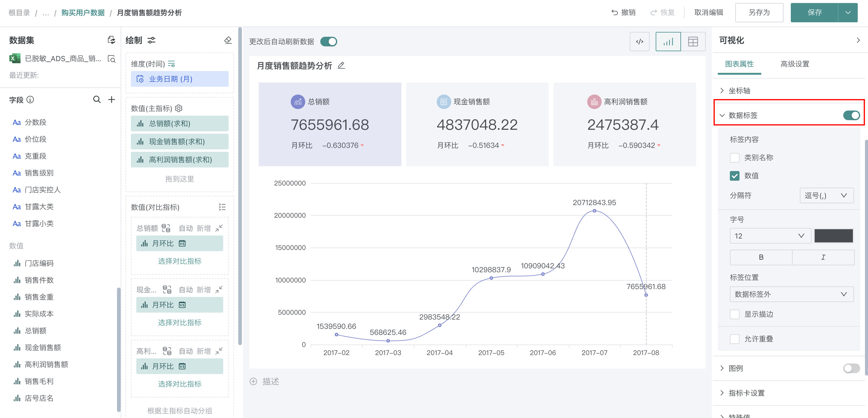Click 购买用户数据 breadcrumb link
The height and width of the screenshot is (418, 868).
coord(83,13)
